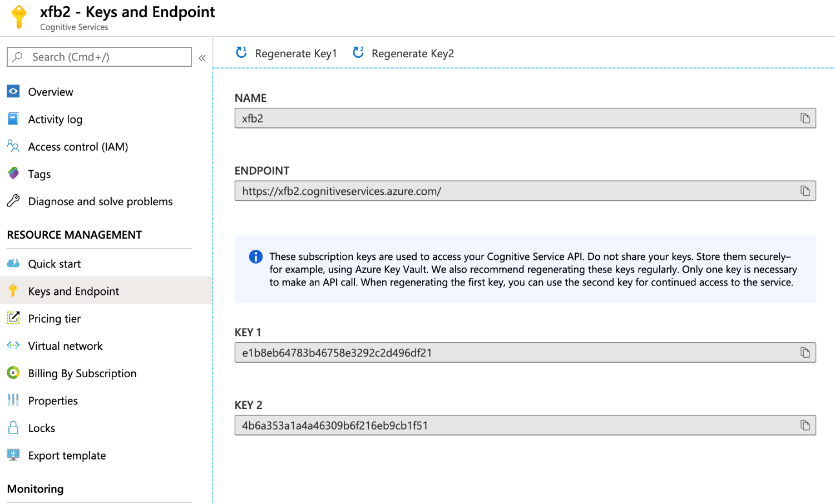Copy the NAME field value
The image size is (835, 504).
[805, 118]
